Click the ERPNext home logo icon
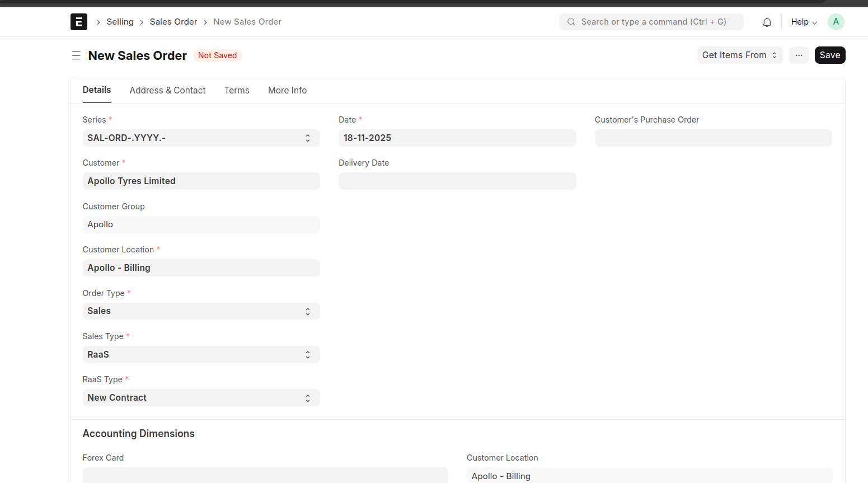This screenshot has width=868, height=483. 79,22
